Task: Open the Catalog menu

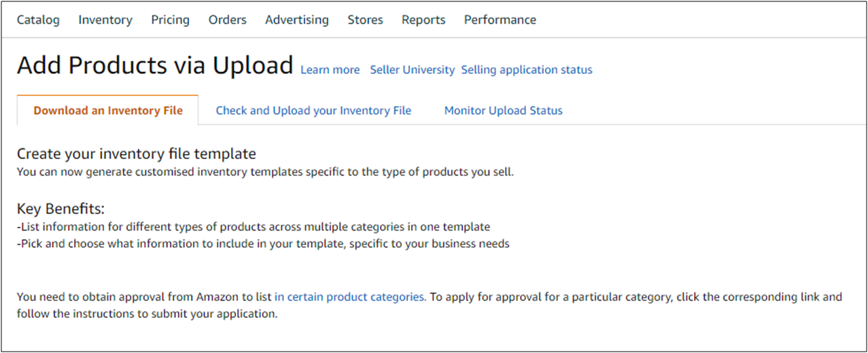Action: [x=38, y=20]
